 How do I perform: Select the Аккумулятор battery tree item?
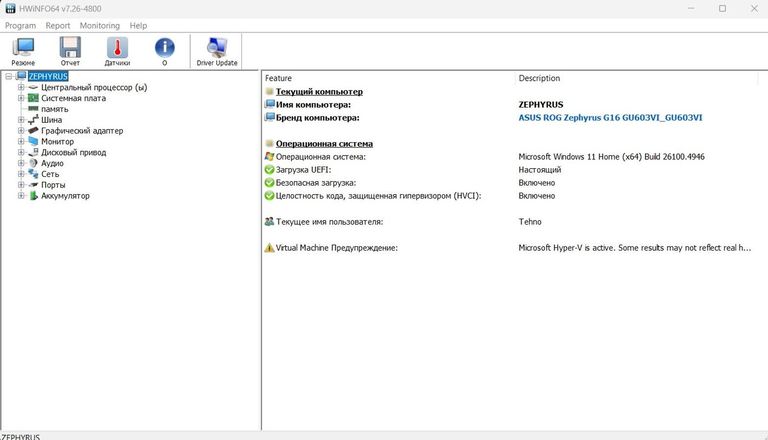(x=65, y=196)
